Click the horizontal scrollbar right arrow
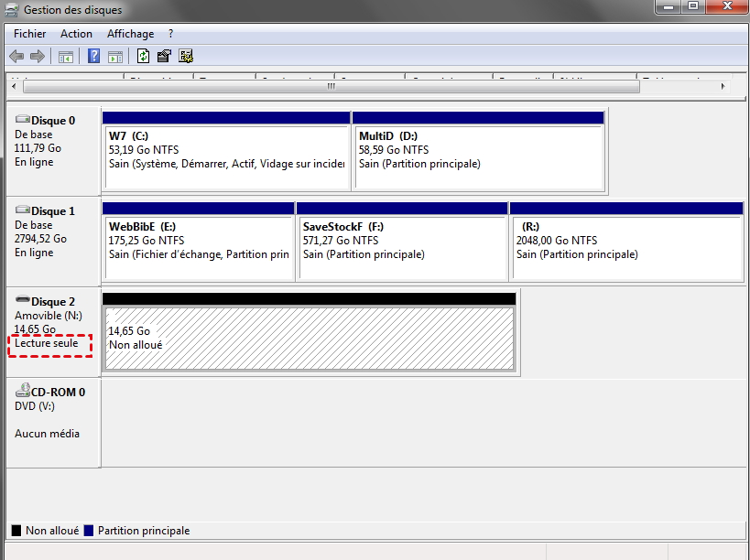Viewport: 750px width, 560px height. (723, 87)
